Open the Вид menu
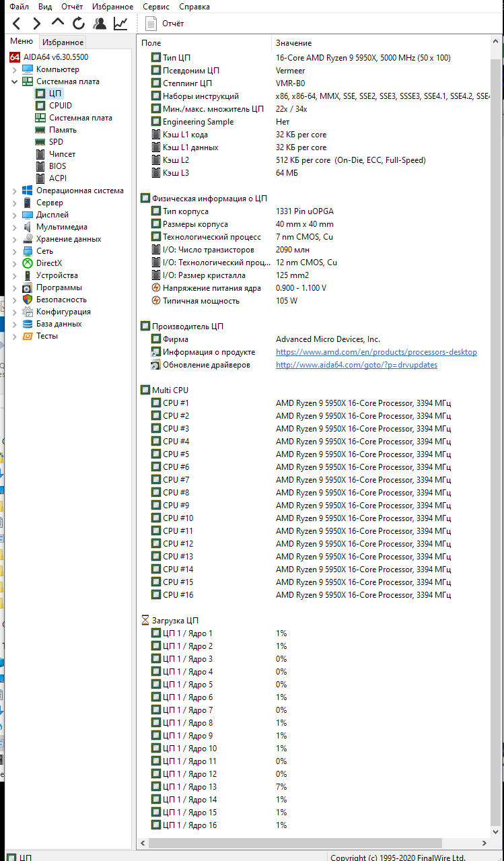The image size is (504, 861). (x=45, y=7)
